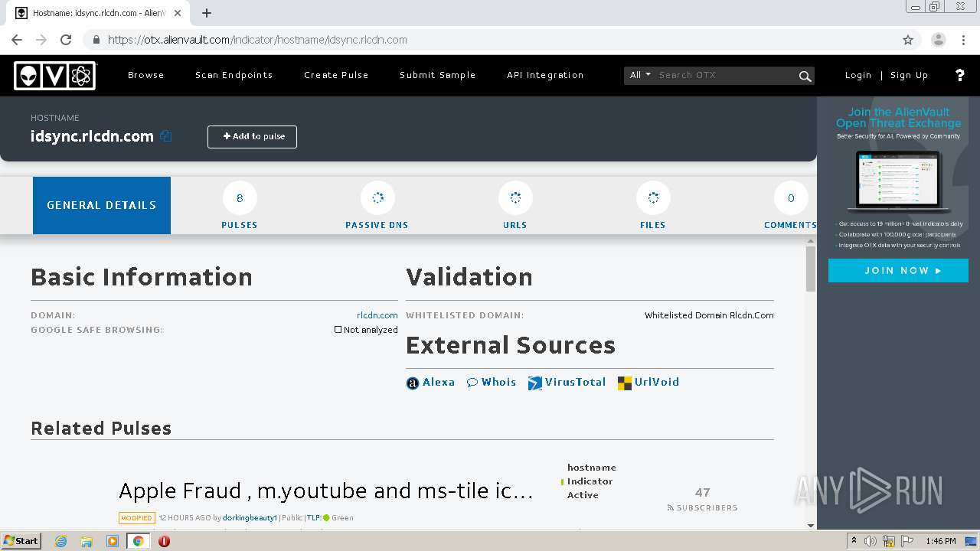
Task: Click in the Search OTX field
Action: 725,75
